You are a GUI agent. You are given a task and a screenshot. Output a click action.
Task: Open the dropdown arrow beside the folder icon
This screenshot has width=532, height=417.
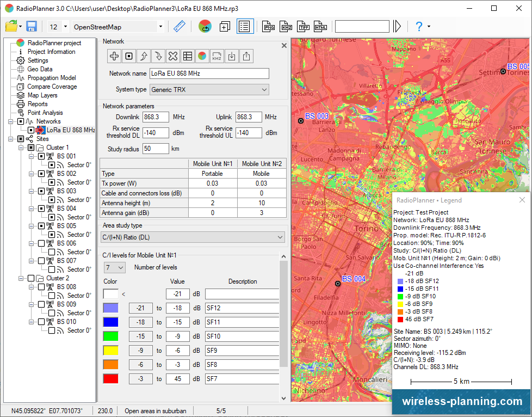pos(20,27)
